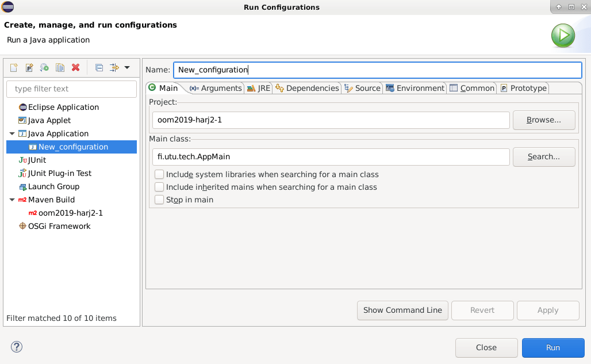Open the Common tab
Image resolution: width=591 pixels, height=364 pixels.
(x=472, y=88)
